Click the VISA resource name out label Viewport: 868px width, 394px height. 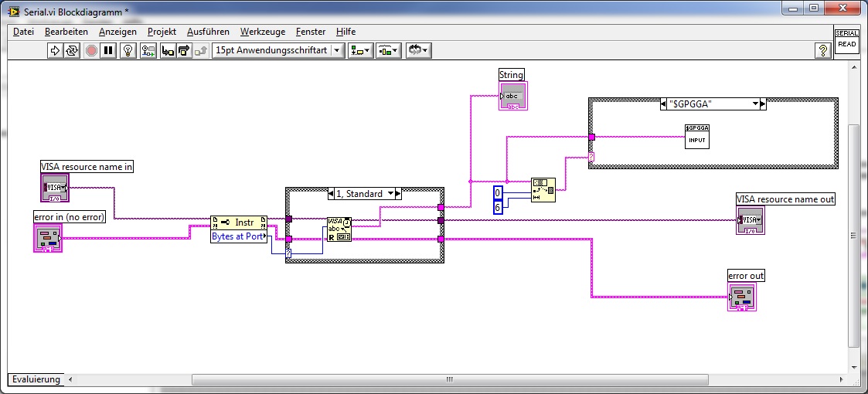click(785, 199)
